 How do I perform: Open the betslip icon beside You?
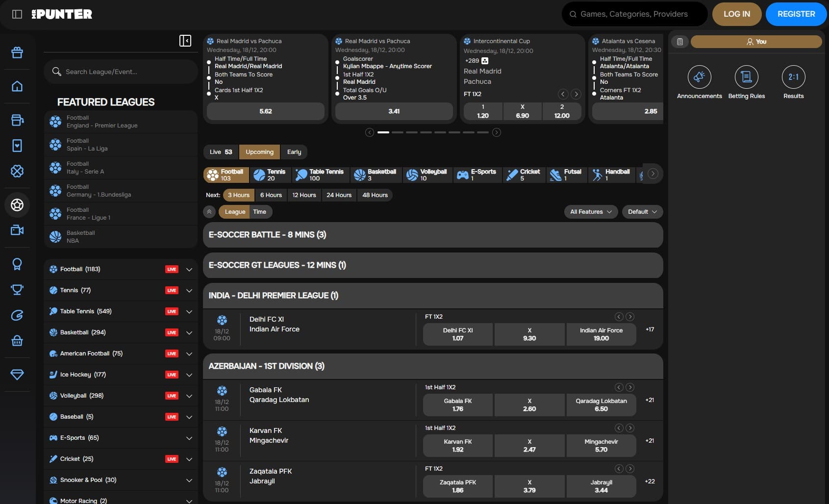[x=680, y=42]
